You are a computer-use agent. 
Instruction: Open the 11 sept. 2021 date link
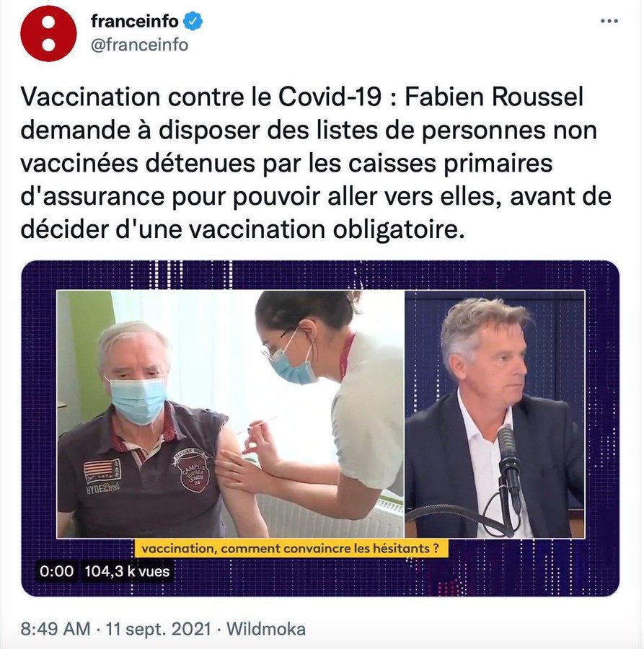tap(159, 629)
